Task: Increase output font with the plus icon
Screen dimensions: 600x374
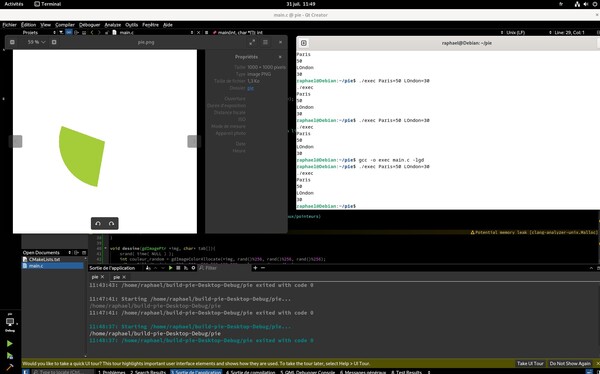Action: click(255, 268)
